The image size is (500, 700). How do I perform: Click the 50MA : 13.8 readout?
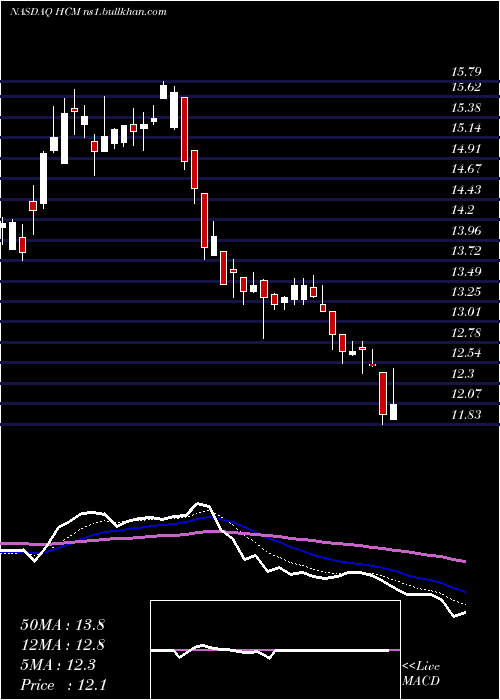pyautogui.click(x=62, y=625)
